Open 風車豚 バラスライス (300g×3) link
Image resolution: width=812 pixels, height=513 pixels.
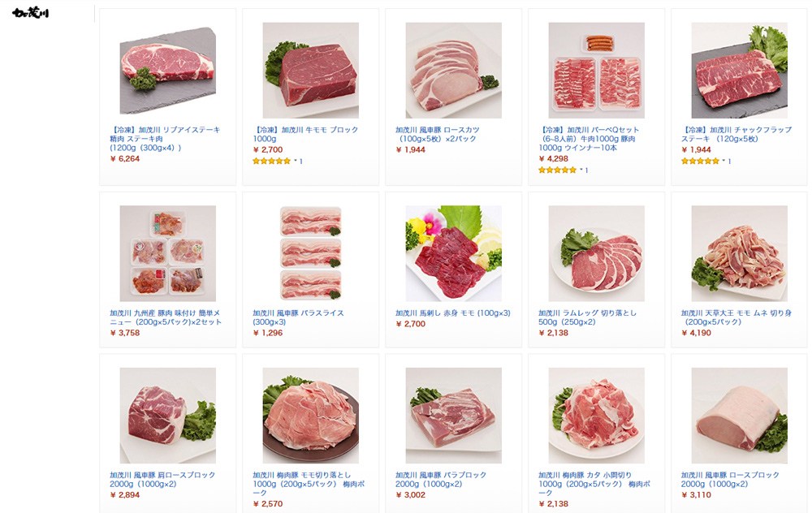(x=298, y=317)
